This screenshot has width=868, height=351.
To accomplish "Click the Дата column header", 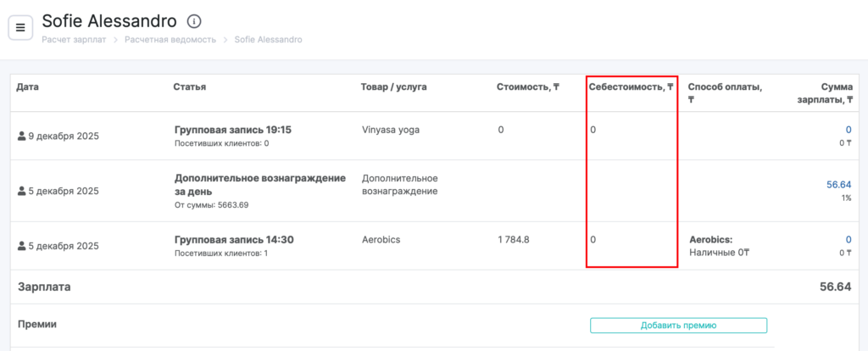I will tap(28, 87).
